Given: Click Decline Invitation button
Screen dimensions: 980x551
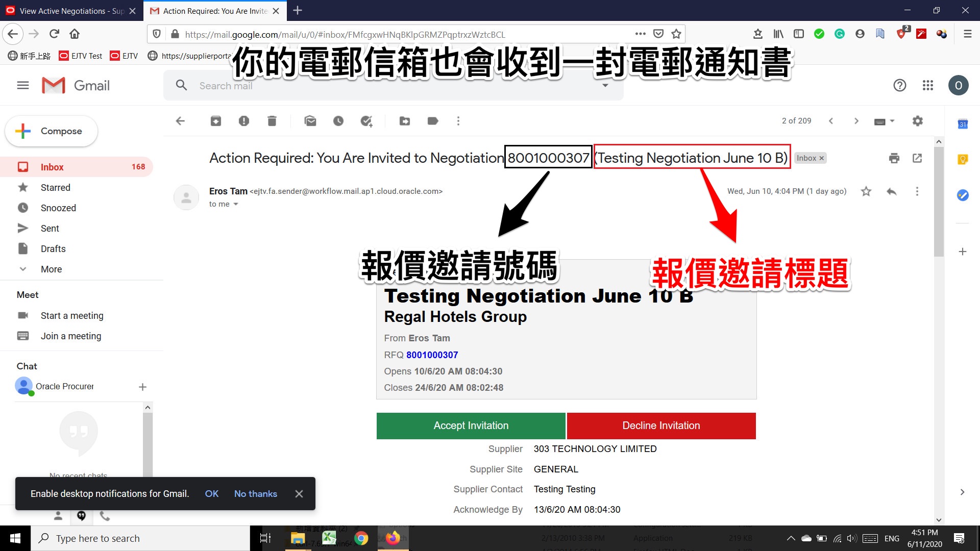Looking at the screenshot, I should tap(661, 425).
